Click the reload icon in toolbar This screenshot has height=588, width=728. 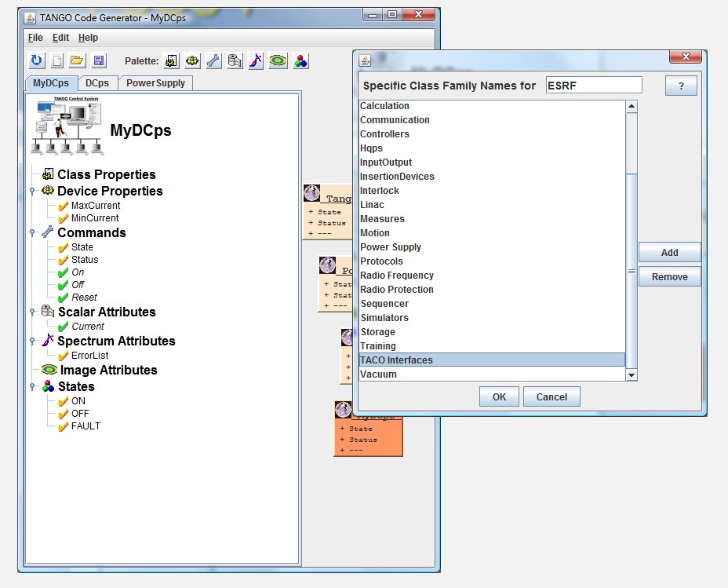tap(36, 60)
